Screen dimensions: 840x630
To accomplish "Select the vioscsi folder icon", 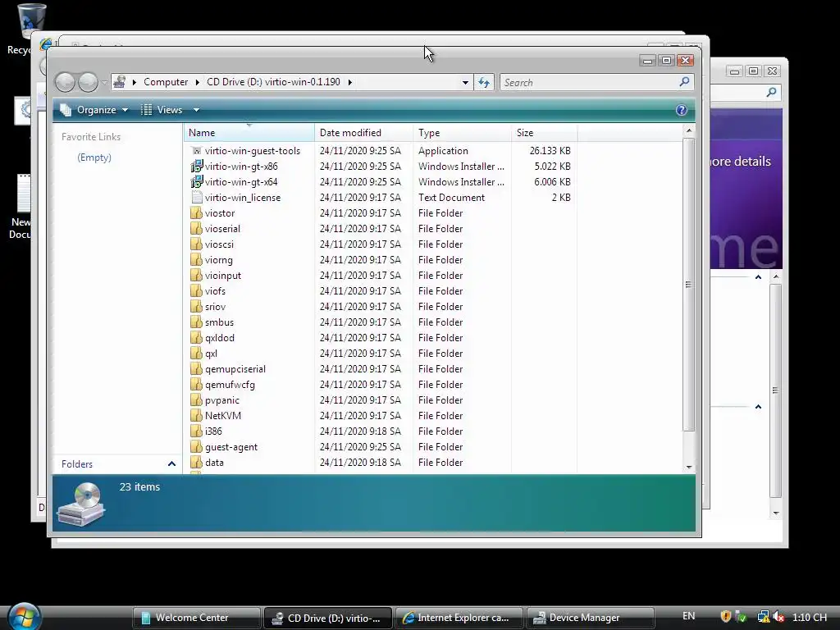I will tap(197, 244).
